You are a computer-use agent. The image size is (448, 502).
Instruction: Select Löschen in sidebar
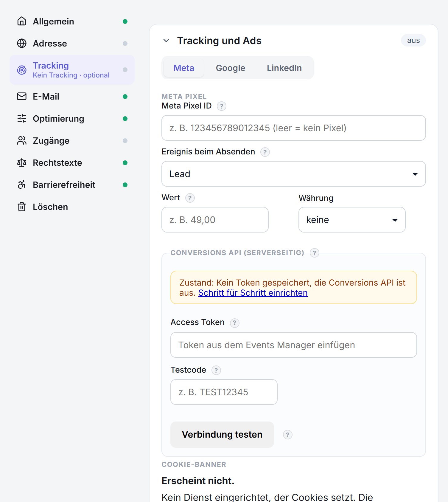coord(72,207)
